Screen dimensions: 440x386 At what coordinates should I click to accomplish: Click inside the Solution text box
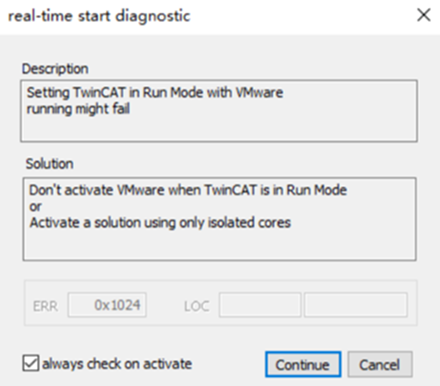click(x=219, y=219)
